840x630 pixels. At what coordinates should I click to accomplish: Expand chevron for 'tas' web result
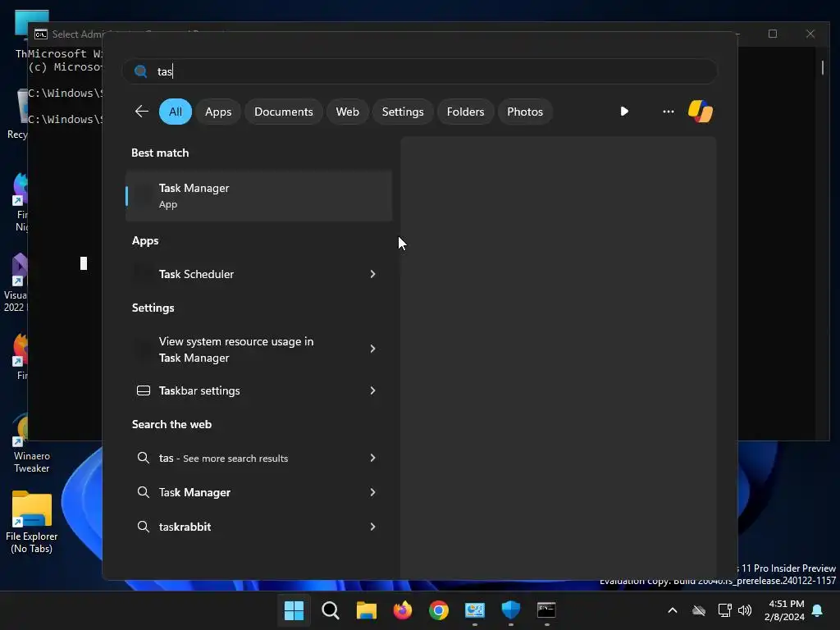373,458
